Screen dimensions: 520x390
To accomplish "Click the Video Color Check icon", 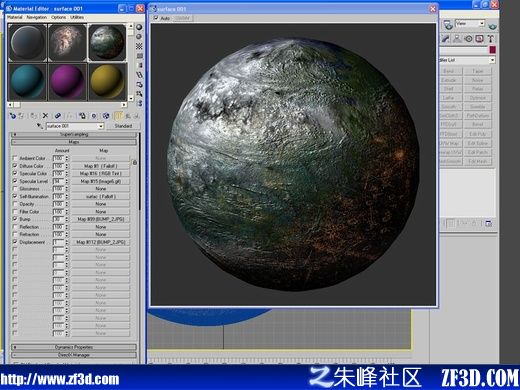I will [x=139, y=65].
